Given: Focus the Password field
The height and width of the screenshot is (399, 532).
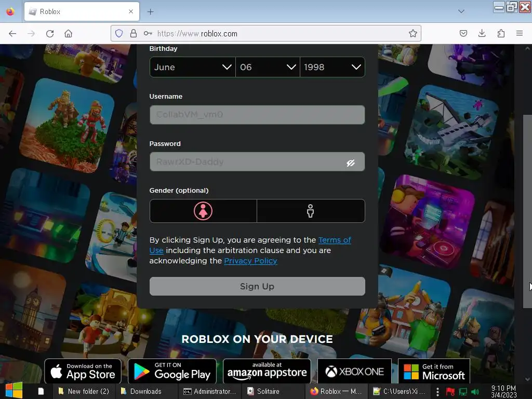Looking at the screenshot, I should (x=257, y=162).
